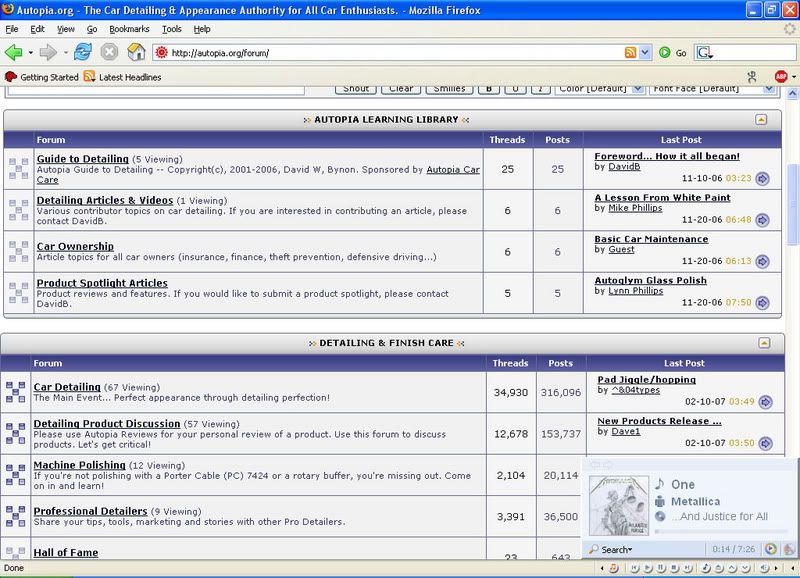Go to last post arrow for A Lesson From White Paint
Viewport: 800px width, 578px height.
(x=762, y=220)
